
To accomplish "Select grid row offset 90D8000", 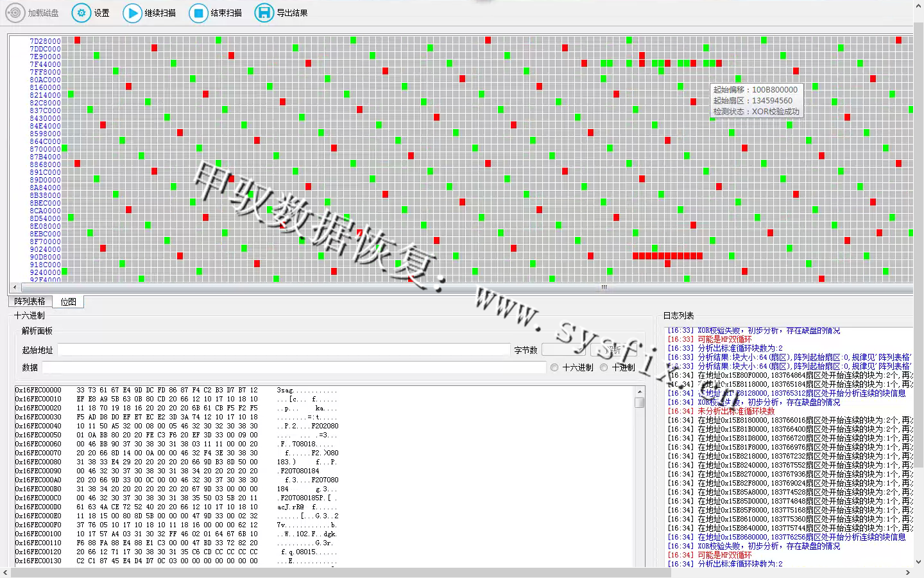I will (45, 257).
